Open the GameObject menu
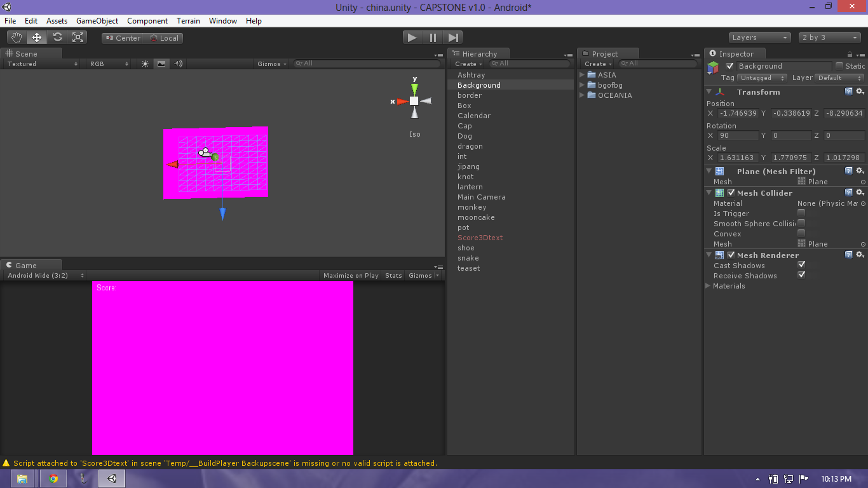868x488 pixels. 97,21
